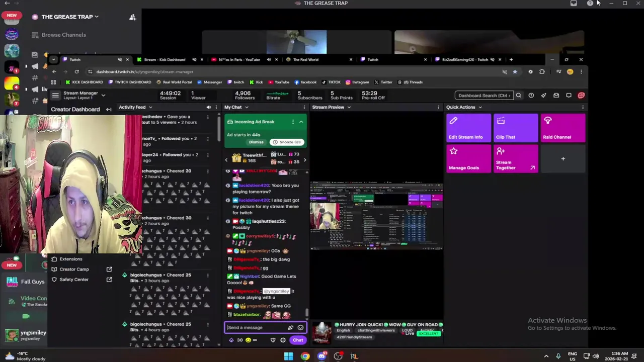Screen dimensions: 644x362
Task: Open Chrome from the Windows taskbar
Action: (305, 356)
